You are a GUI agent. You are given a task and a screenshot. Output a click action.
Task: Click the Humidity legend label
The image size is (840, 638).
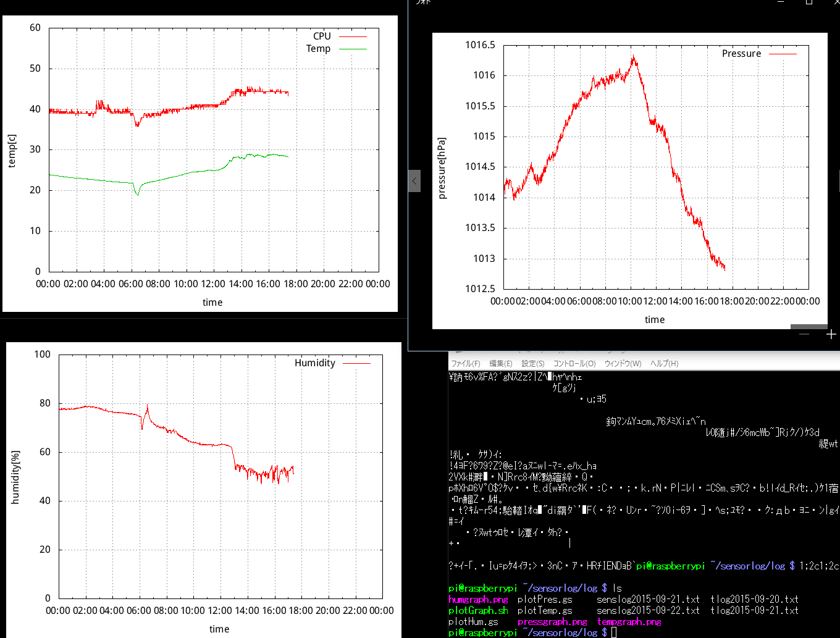315,363
